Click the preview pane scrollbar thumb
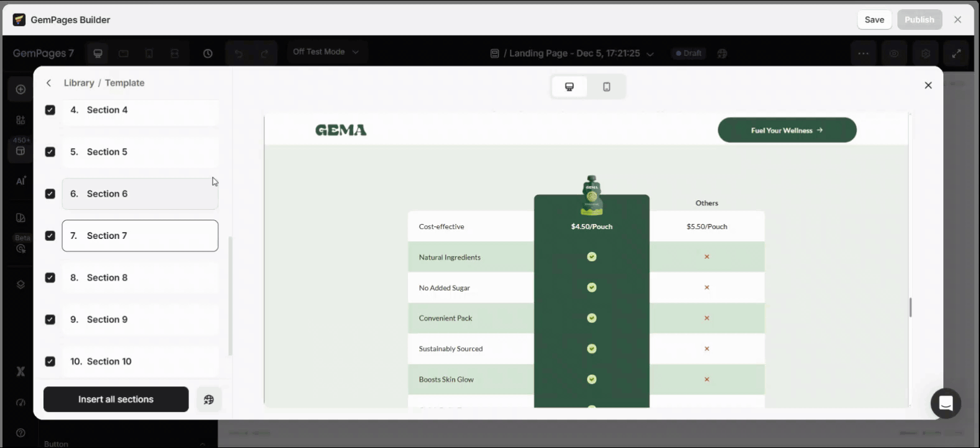Viewport: 980px width, 448px height. (x=910, y=307)
